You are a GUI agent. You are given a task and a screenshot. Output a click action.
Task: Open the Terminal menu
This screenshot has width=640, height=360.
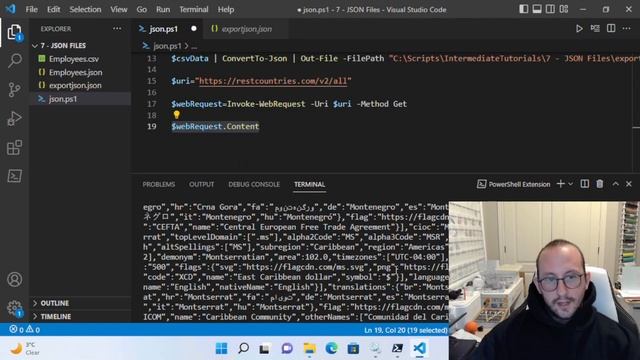(x=194, y=9)
